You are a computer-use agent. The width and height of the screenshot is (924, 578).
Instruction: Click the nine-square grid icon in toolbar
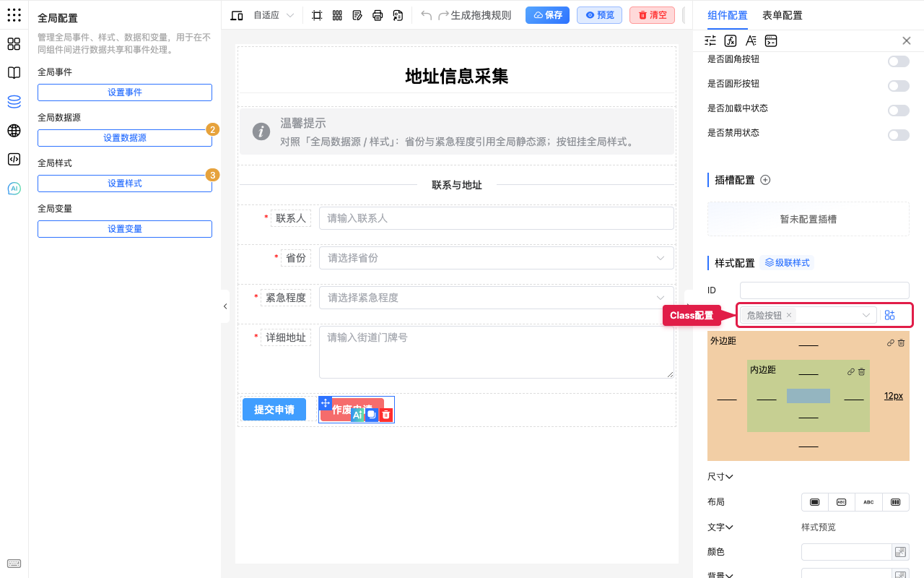[337, 15]
